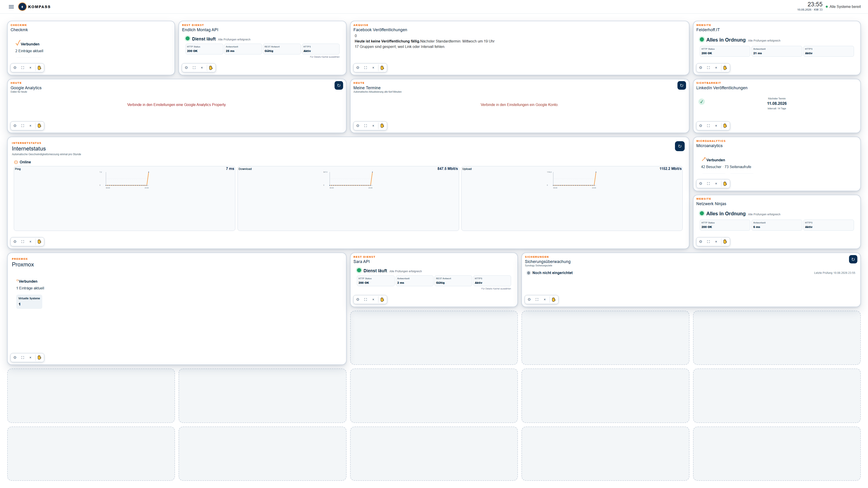Click the 'Alle Systeme bereit' status indicator

click(x=843, y=7)
